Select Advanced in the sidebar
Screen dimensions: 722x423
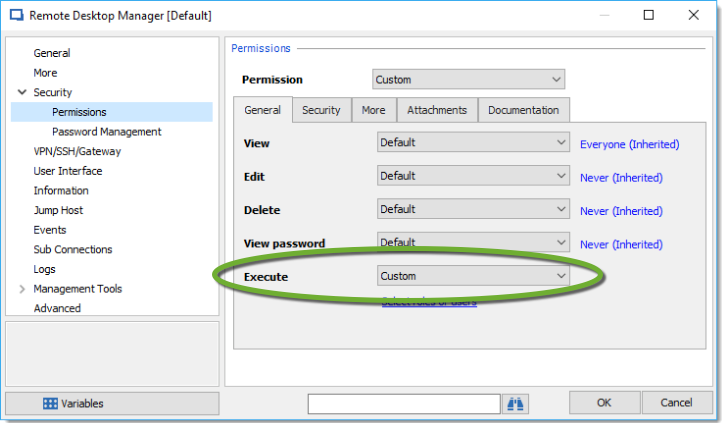[57, 308]
